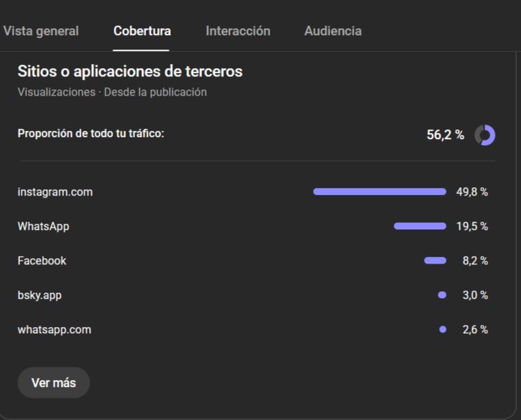Select the whatsapp.com traffic source label
Viewport: 521px width, 420px height.
tap(54, 330)
